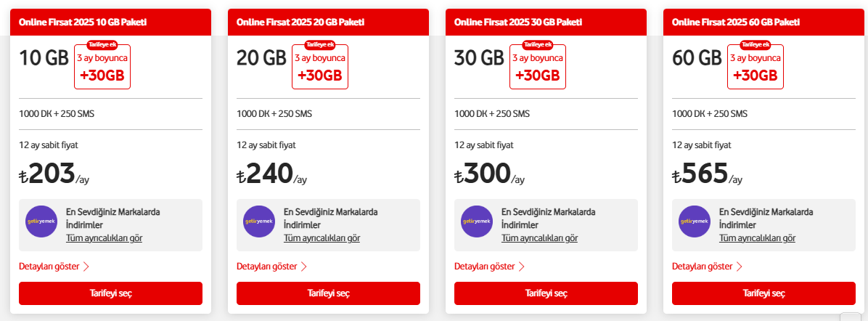Choose Tarifeyi seç for the ₺240 plan
This screenshot has height=321, width=868.
328,293
